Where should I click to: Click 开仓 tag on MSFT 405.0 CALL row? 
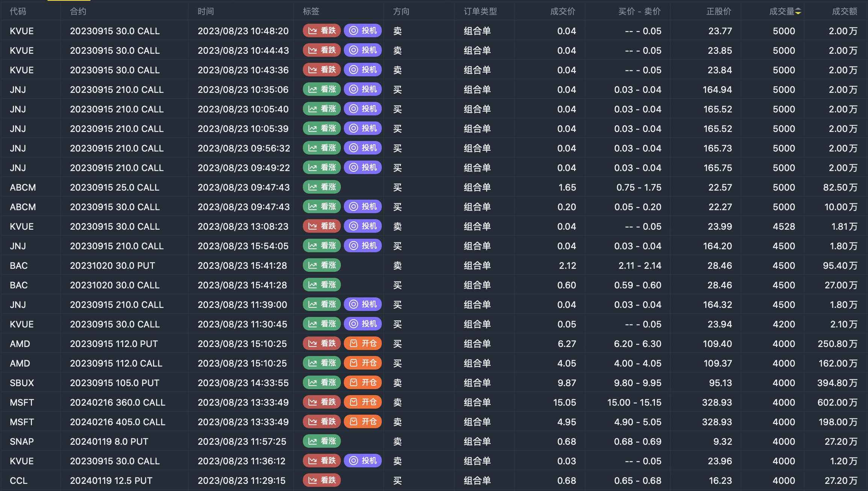(x=363, y=422)
